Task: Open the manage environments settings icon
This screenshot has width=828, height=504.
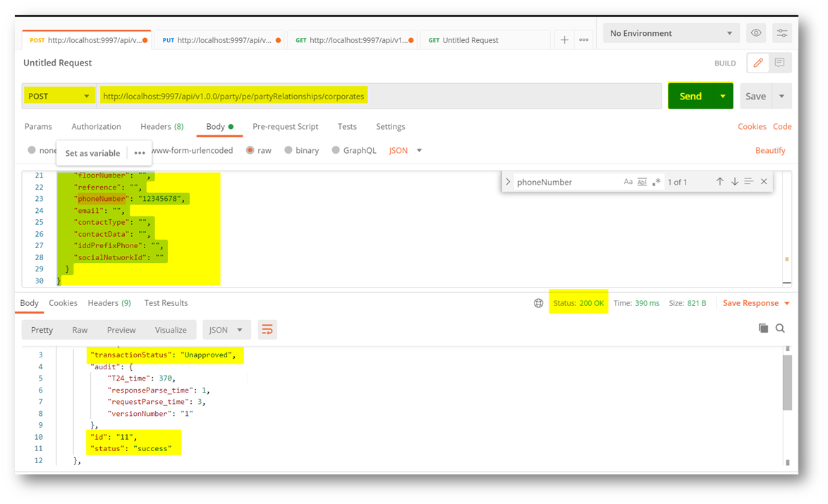Action: (781, 33)
